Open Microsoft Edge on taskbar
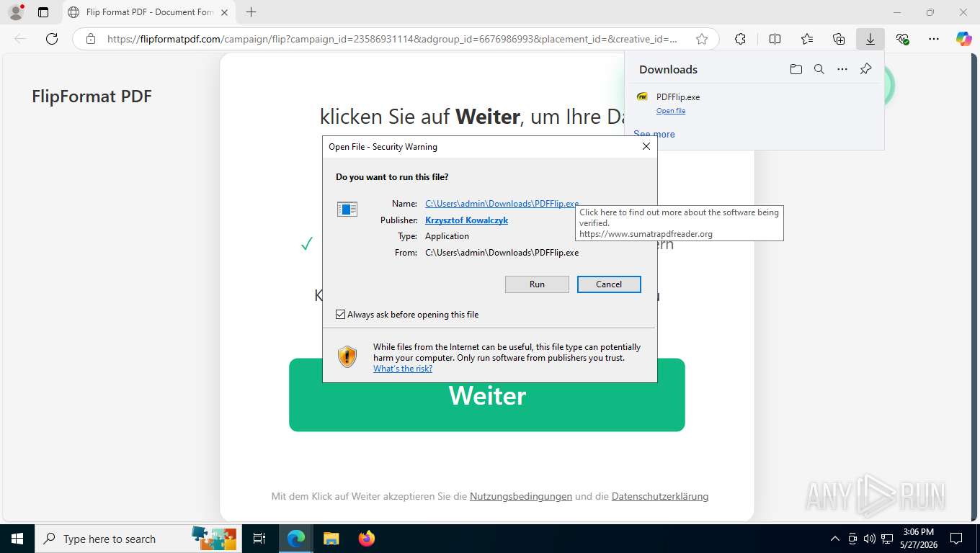Screen dimensions: 980x553 295,539
